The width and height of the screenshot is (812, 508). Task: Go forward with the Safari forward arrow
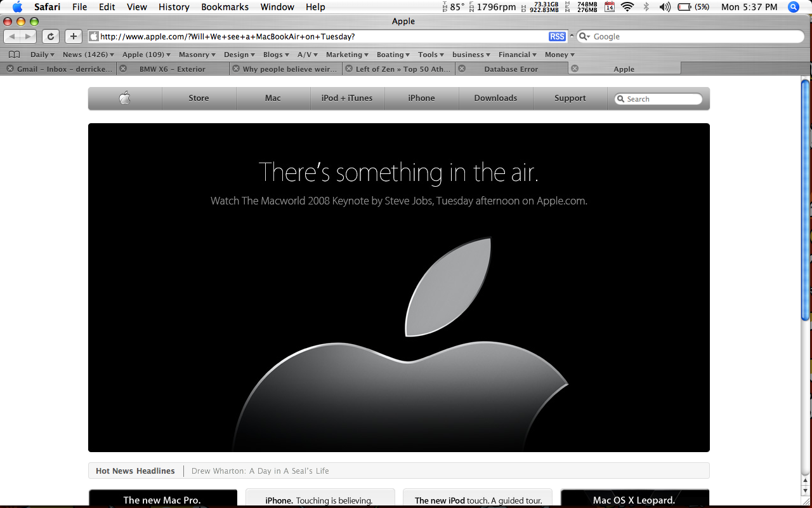pyautogui.click(x=28, y=37)
